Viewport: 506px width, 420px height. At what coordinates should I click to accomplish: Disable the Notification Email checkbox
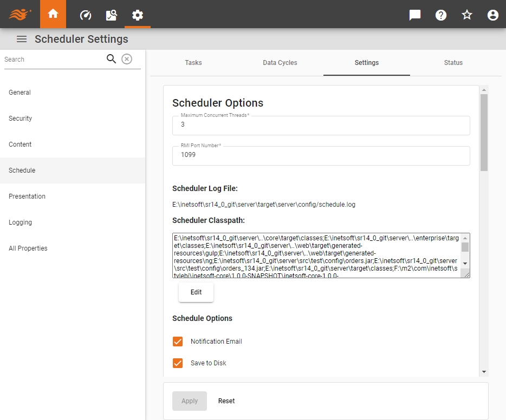(178, 342)
